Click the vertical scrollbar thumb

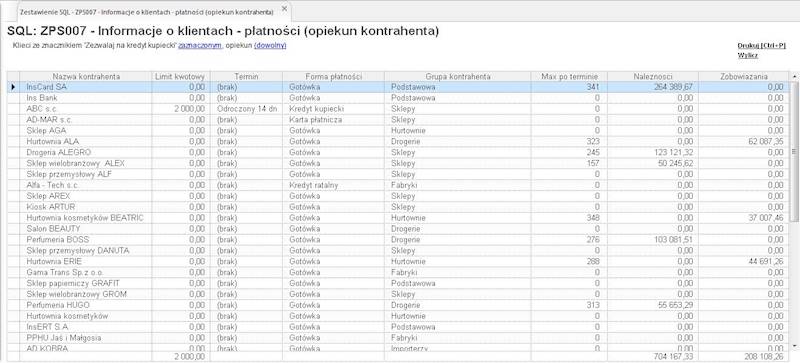tap(794, 151)
